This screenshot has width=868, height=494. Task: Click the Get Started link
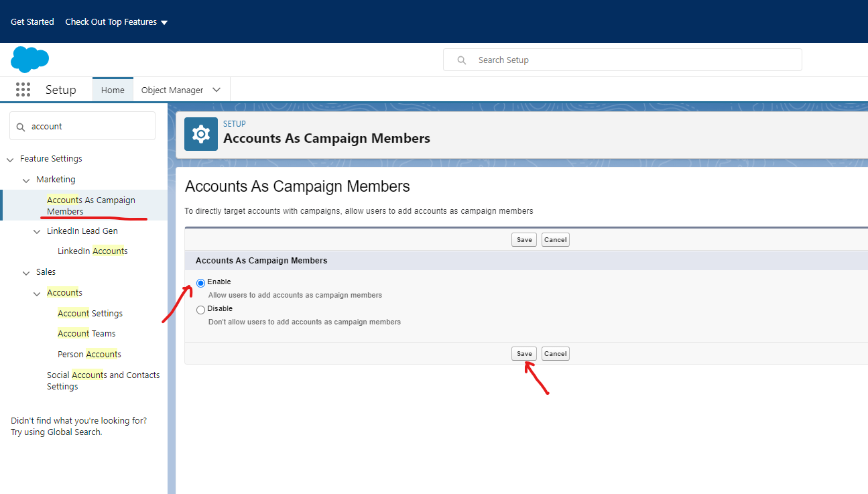pos(32,22)
